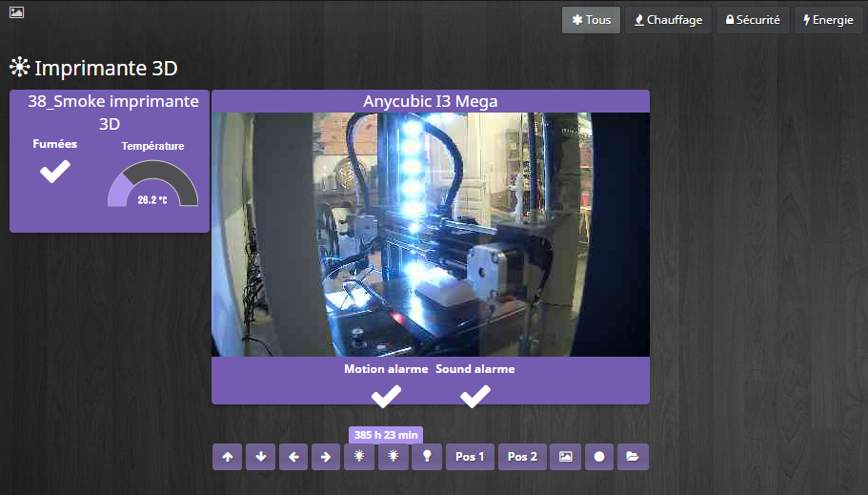Move camera up with the up arrow

[228, 457]
